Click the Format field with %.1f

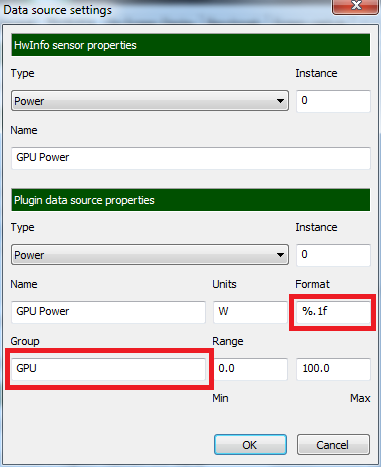(x=333, y=312)
